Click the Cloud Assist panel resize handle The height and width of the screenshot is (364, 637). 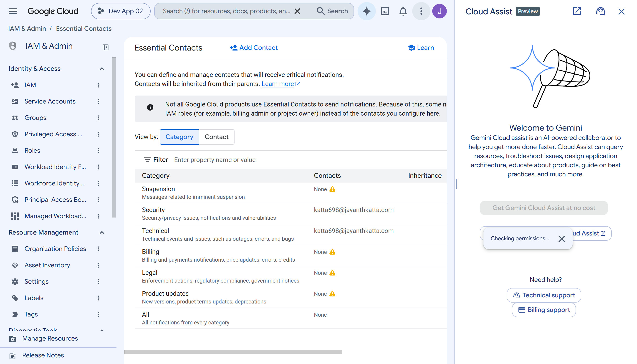456,184
